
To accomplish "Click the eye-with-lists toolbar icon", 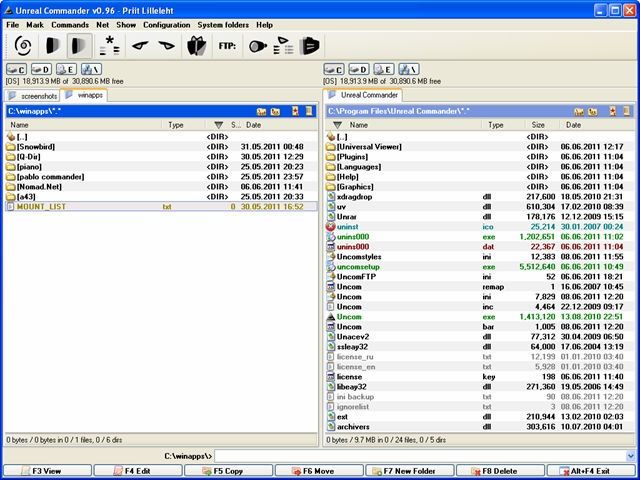I will pyautogui.click(x=283, y=45).
